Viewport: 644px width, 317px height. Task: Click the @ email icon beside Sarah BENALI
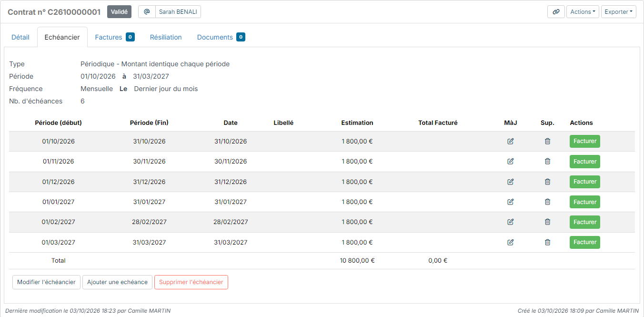[147, 12]
